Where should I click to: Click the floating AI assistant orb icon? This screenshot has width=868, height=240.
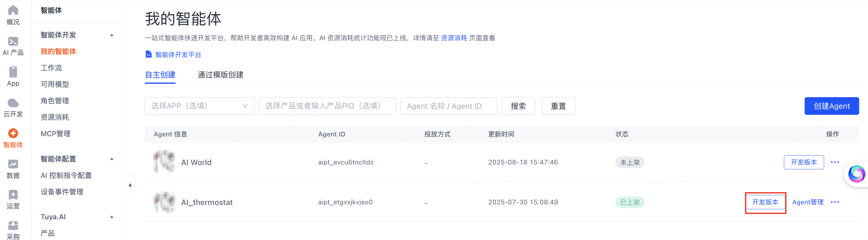pos(856,174)
